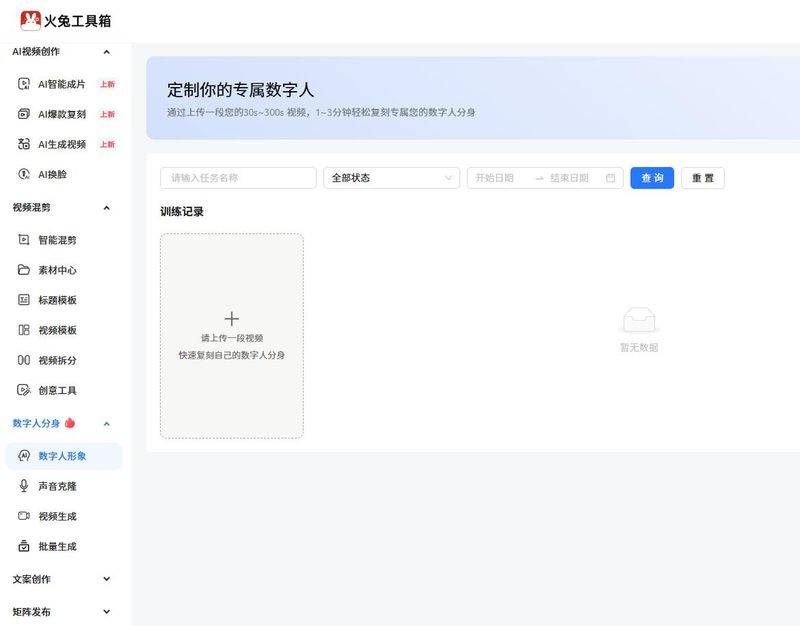Viewport: 800px width, 626px height.
Task: Expand the 文案创作 section chevron
Action: coord(107,579)
